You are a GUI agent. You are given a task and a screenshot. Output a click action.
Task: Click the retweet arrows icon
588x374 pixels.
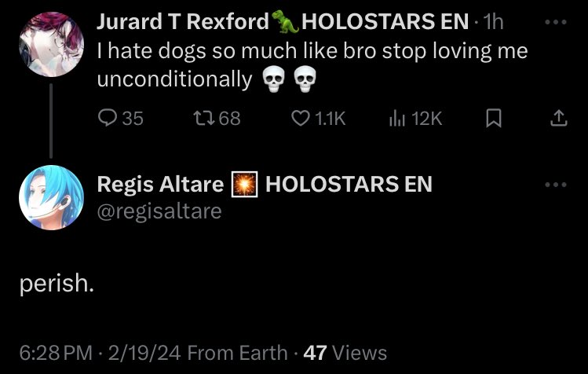204,118
